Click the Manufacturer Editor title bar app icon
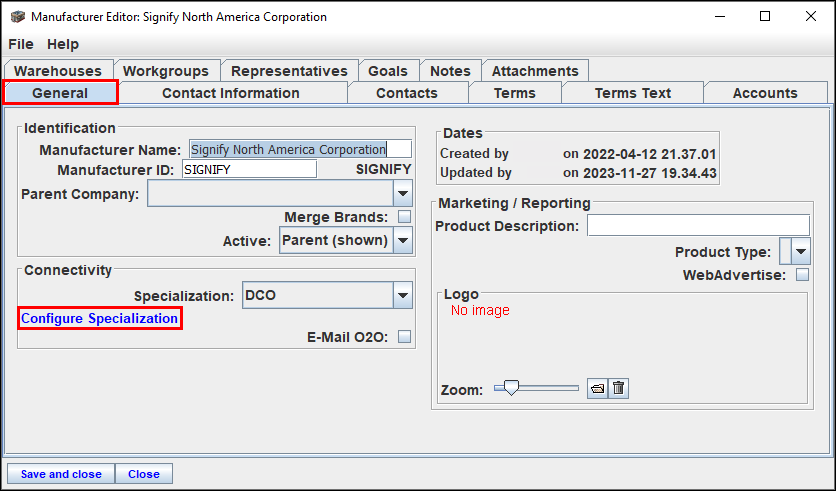836x491 pixels. [x=18, y=17]
